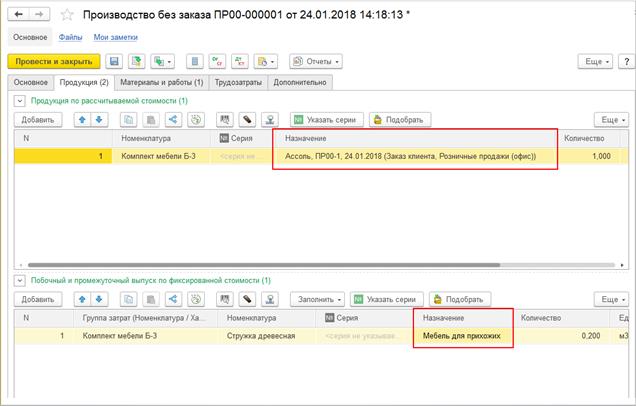Move row up in Продукция по рассчитываемой стоимости

tap(82, 120)
